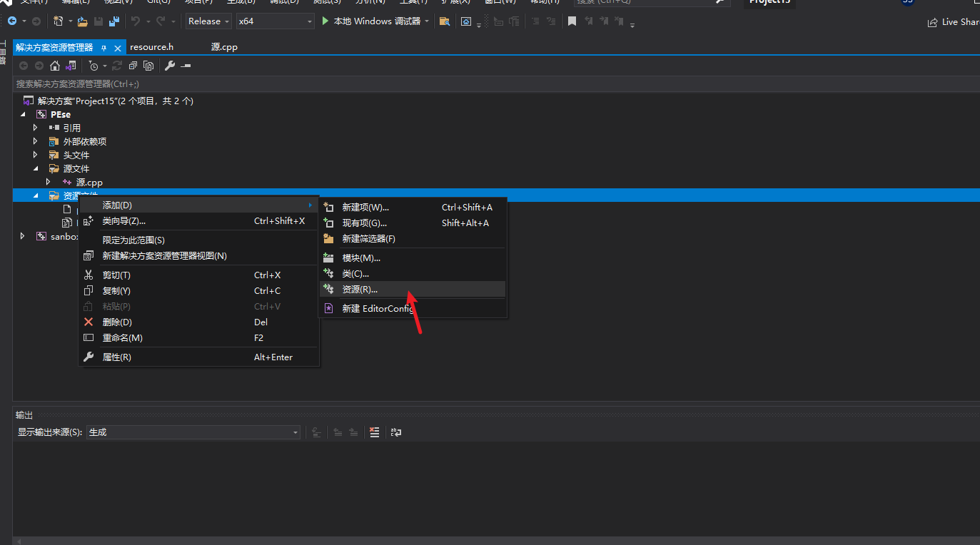
Task: Click the Live Share icon
Action: tap(932, 22)
